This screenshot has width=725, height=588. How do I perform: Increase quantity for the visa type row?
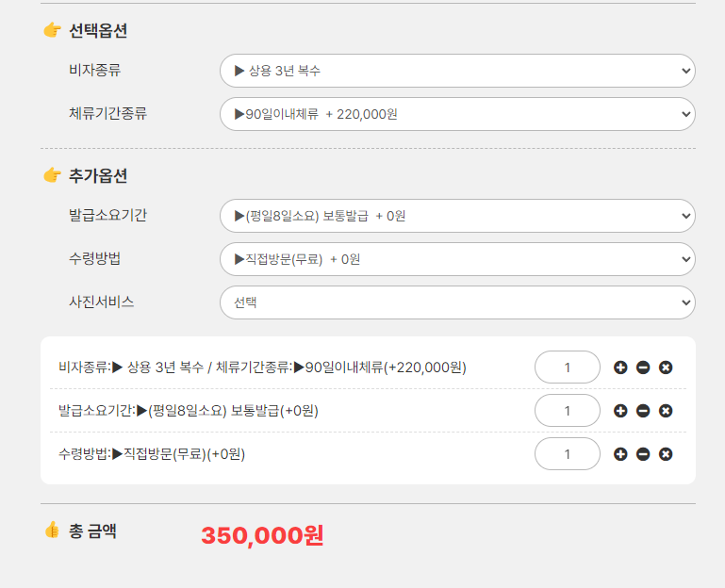pos(620,367)
